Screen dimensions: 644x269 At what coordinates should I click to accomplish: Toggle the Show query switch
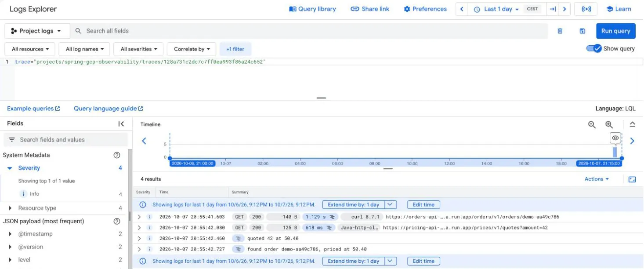click(594, 49)
